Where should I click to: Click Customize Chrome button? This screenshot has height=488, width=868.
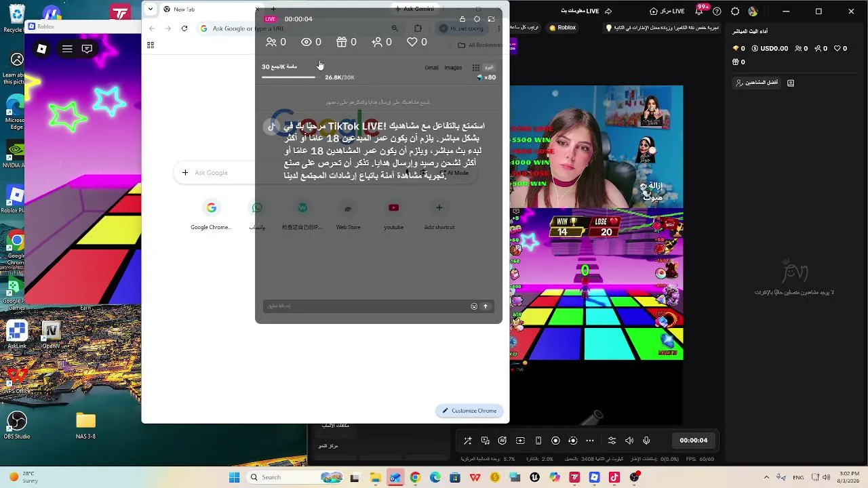point(469,411)
